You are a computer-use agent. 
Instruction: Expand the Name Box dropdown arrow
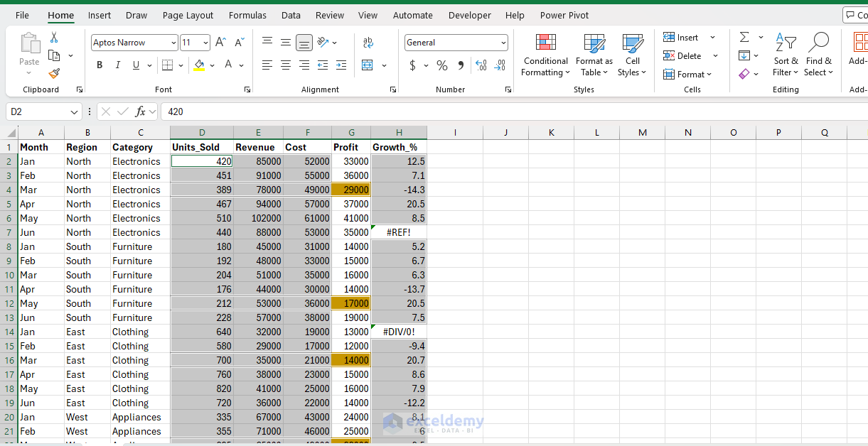(x=75, y=111)
